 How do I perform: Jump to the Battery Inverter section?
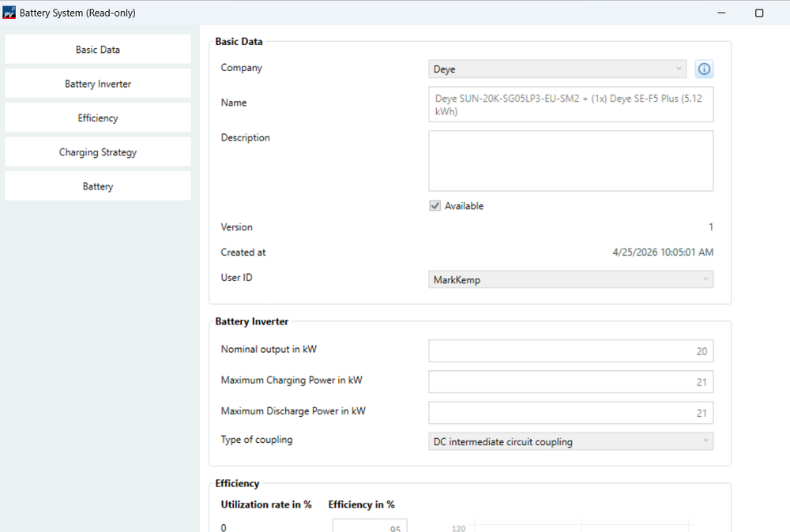pos(98,84)
